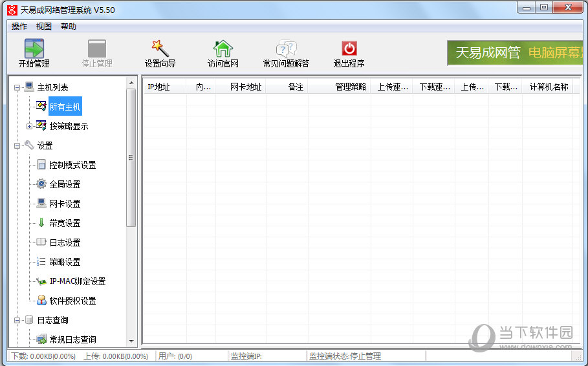The width and height of the screenshot is (588, 366).
Task: Collapse the 日志查询 tree node
Action: (x=17, y=320)
